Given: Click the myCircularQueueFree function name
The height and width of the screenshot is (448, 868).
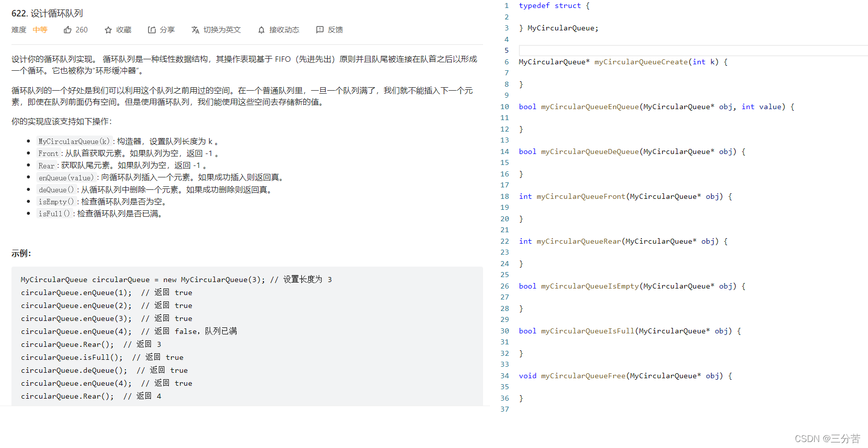Looking at the screenshot, I should pos(583,376).
